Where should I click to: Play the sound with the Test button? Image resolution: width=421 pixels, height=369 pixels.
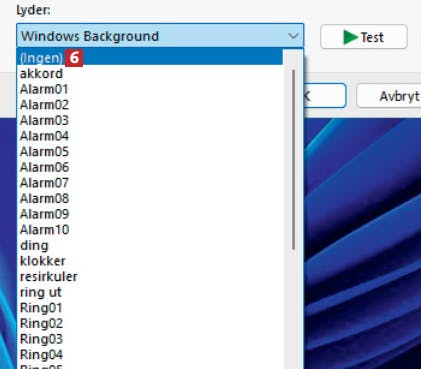pos(364,37)
